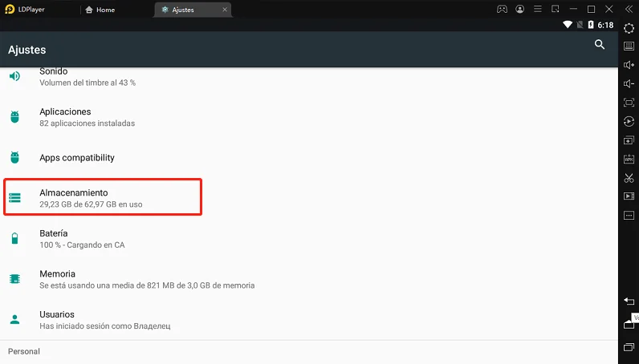Click the video record icon in sidebar

(629, 196)
